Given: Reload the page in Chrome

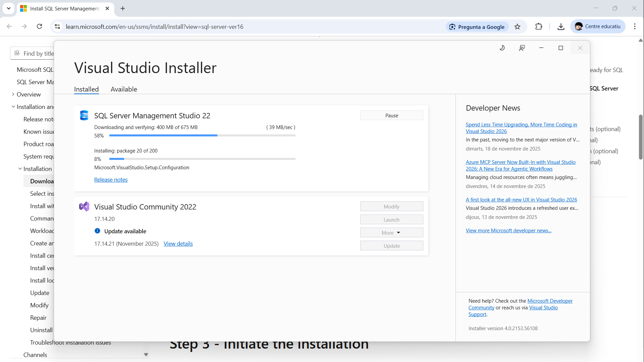Looking at the screenshot, I should tap(39, 26).
